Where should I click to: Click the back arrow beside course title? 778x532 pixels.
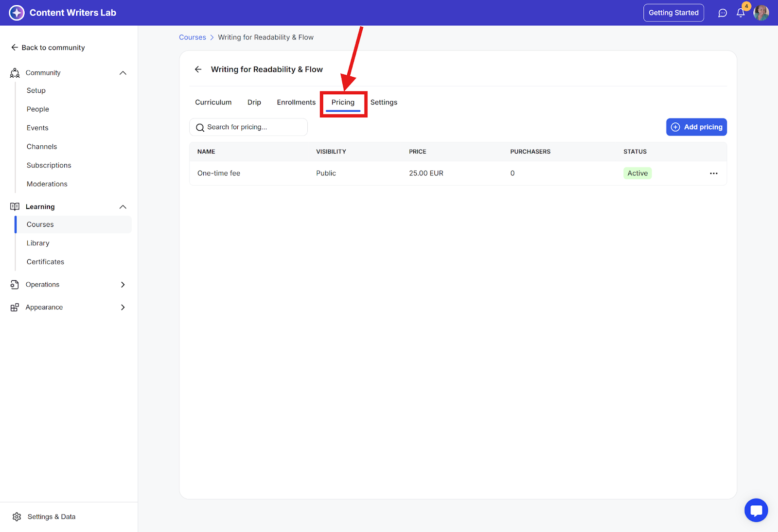click(x=198, y=69)
